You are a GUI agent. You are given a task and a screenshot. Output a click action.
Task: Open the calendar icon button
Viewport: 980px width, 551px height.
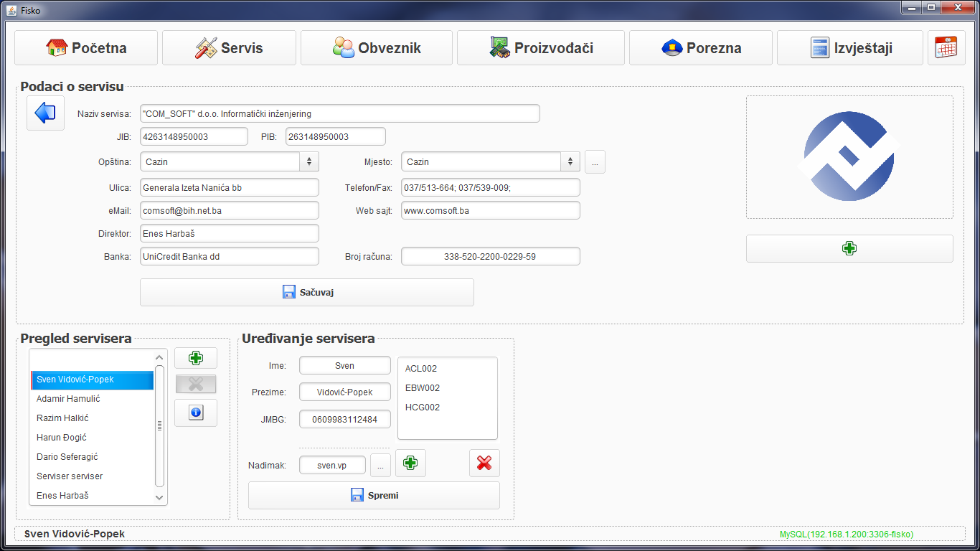[x=946, y=48]
